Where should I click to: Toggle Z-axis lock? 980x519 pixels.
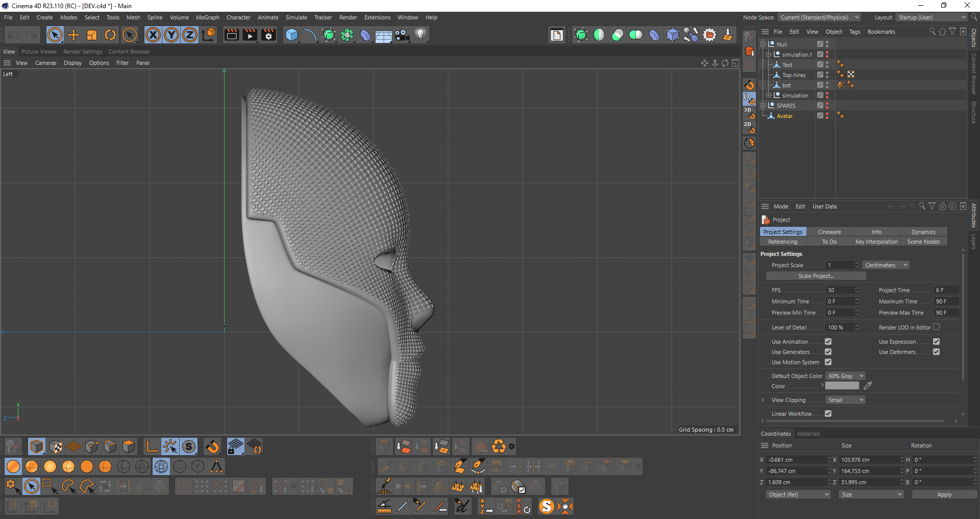pos(190,35)
